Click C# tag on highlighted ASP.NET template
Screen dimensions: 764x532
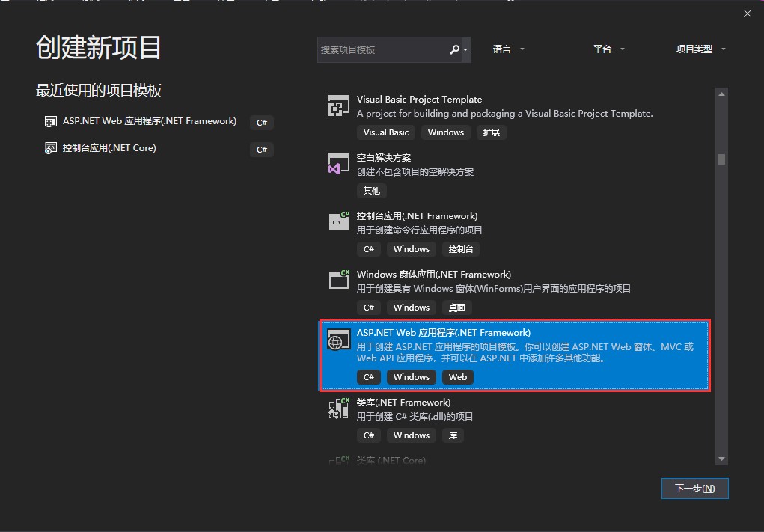point(368,377)
